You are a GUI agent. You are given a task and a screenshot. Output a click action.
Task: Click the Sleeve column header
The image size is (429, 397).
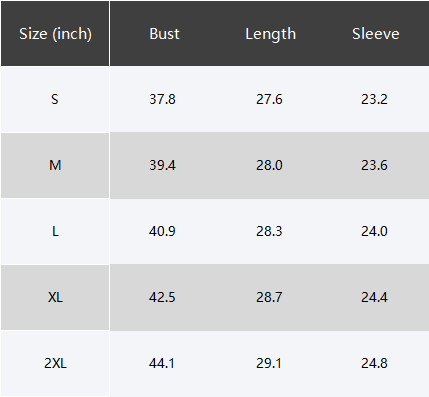click(376, 34)
